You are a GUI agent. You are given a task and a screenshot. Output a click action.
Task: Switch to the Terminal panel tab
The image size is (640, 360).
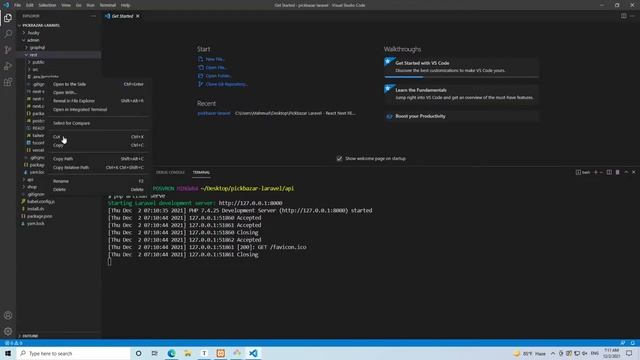[201, 172]
